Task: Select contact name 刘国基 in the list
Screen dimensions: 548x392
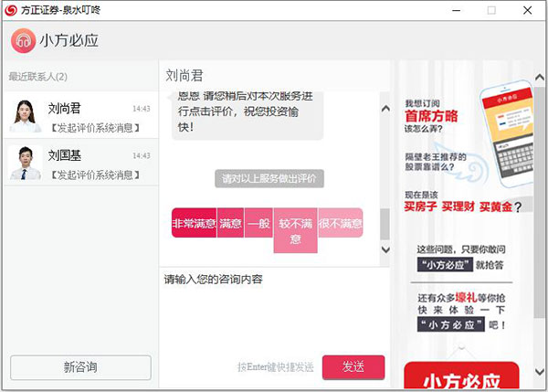Action: (64, 155)
